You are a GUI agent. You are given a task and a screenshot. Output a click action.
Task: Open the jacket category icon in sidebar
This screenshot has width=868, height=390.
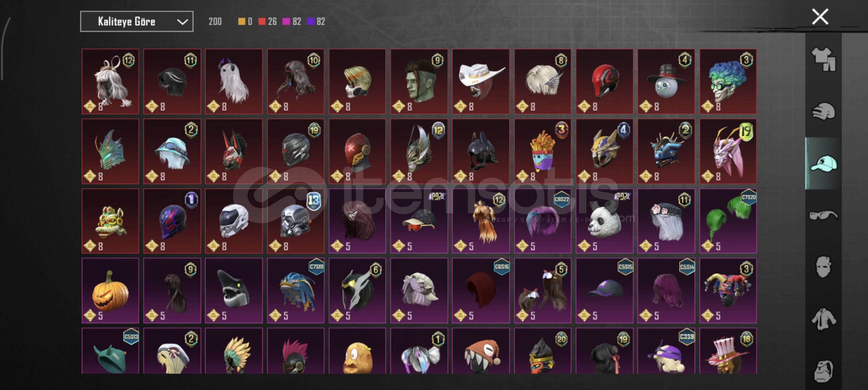coord(823,319)
